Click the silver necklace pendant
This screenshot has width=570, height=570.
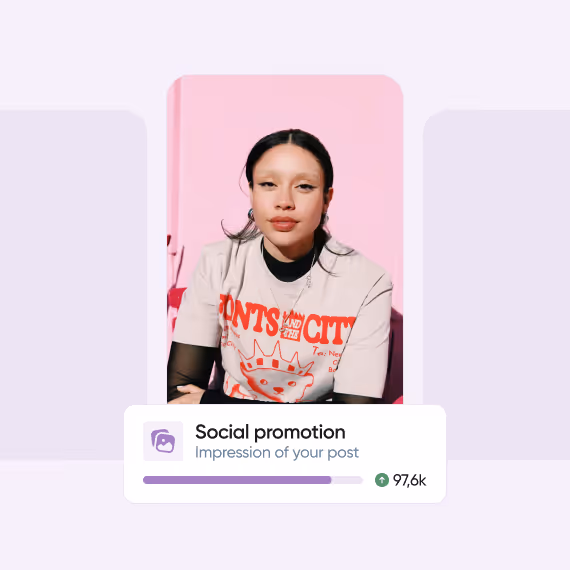point(308,280)
